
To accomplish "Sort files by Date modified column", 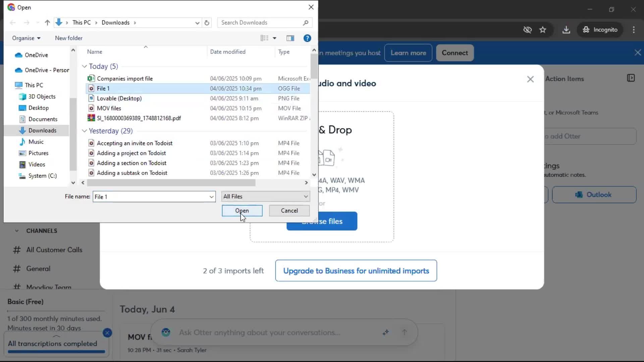I will point(228,52).
